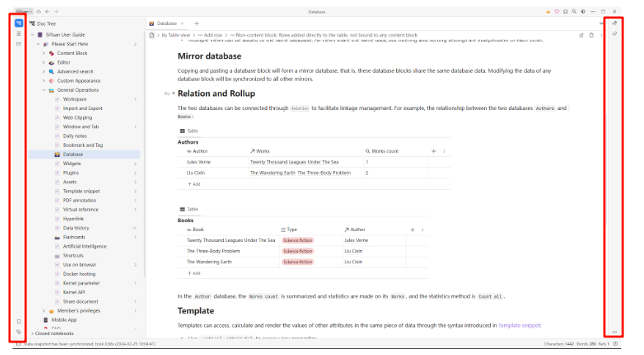Fold the Relation and Rollup heading

(173, 94)
